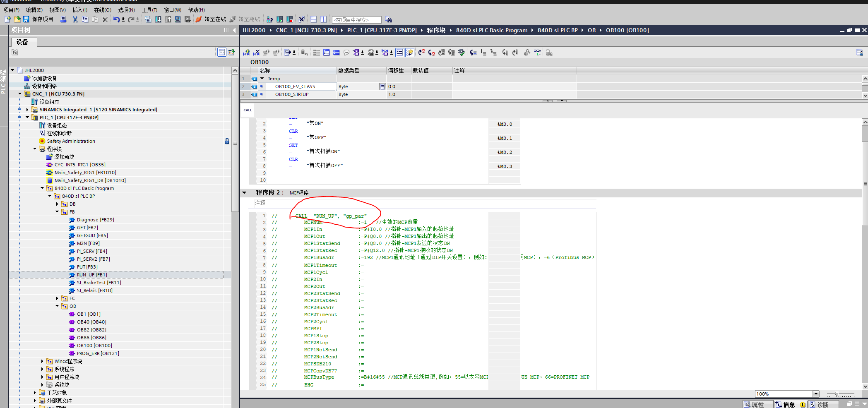Open the 插入(I) menu

click(x=80, y=10)
